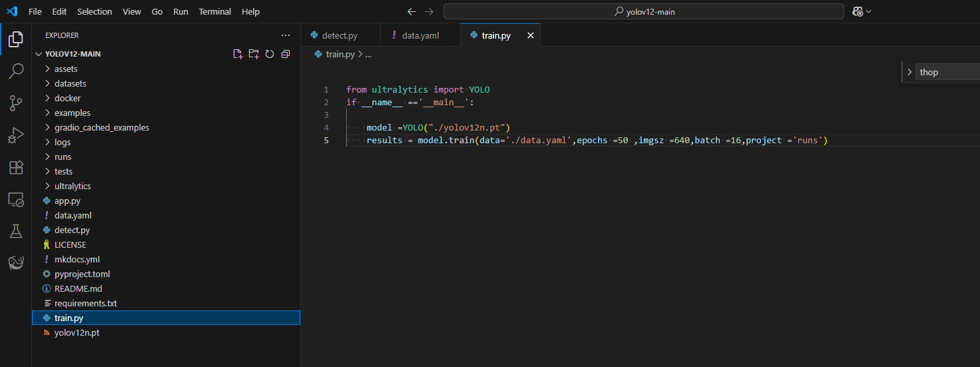This screenshot has width=980, height=367.
Task: Open the Explorer view in activity bar
Action: click(16, 39)
